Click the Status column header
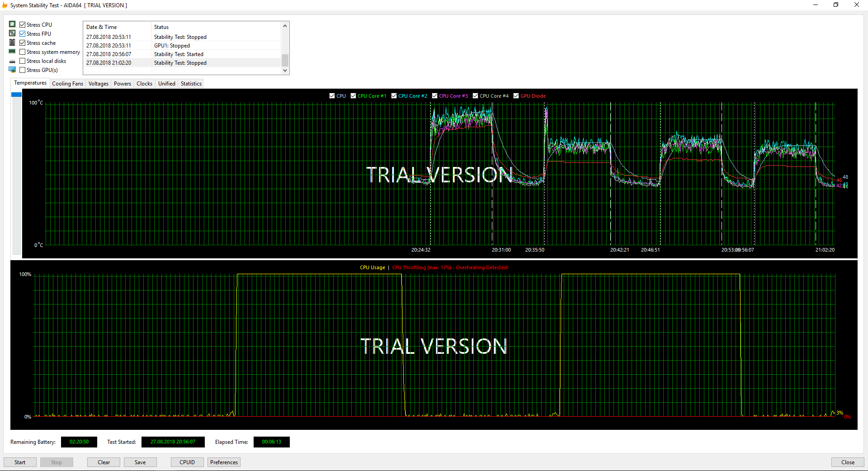This screenshot has height=471, width=868. coord(216,27)
